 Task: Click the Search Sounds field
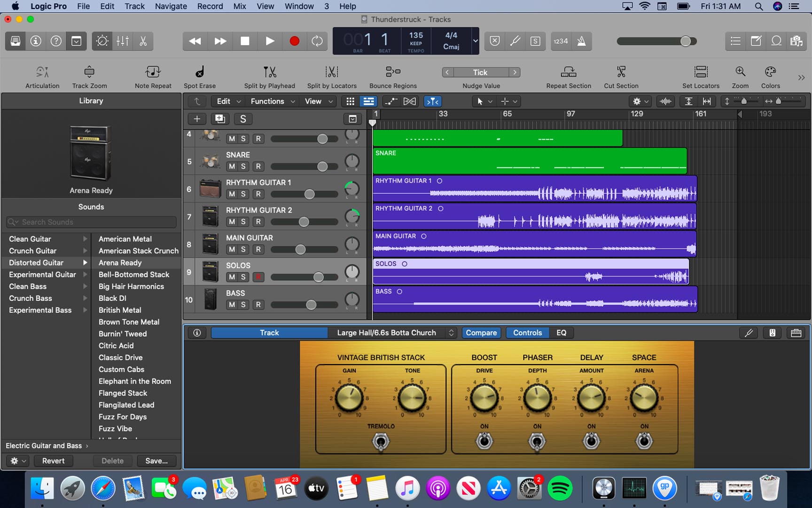tap(91, 222)
